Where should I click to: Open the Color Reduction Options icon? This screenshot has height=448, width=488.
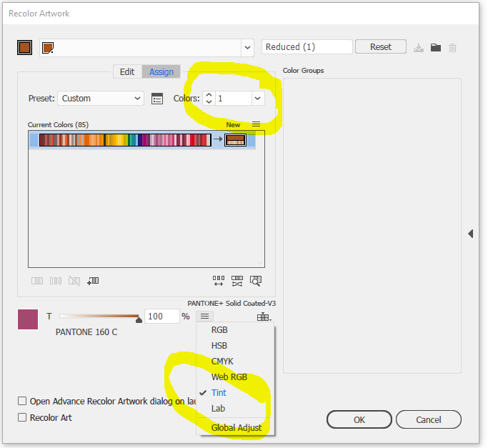point(157,99)
